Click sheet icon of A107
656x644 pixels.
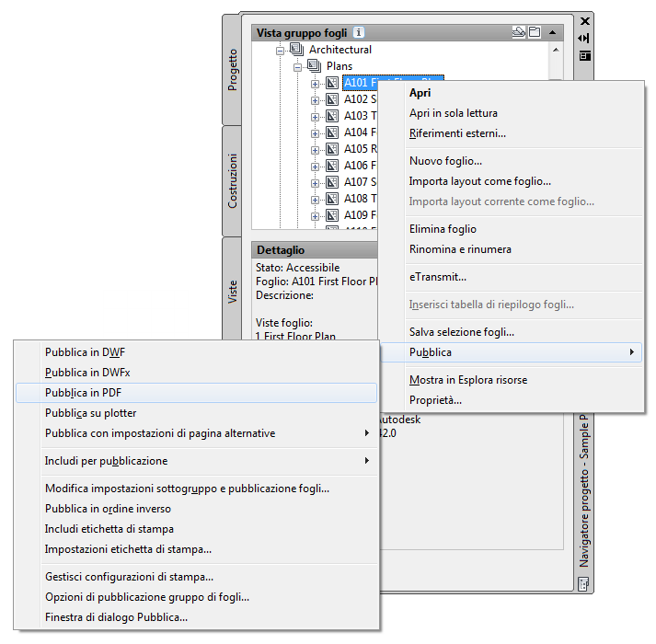pyautogui.click(x=332, y=181)
